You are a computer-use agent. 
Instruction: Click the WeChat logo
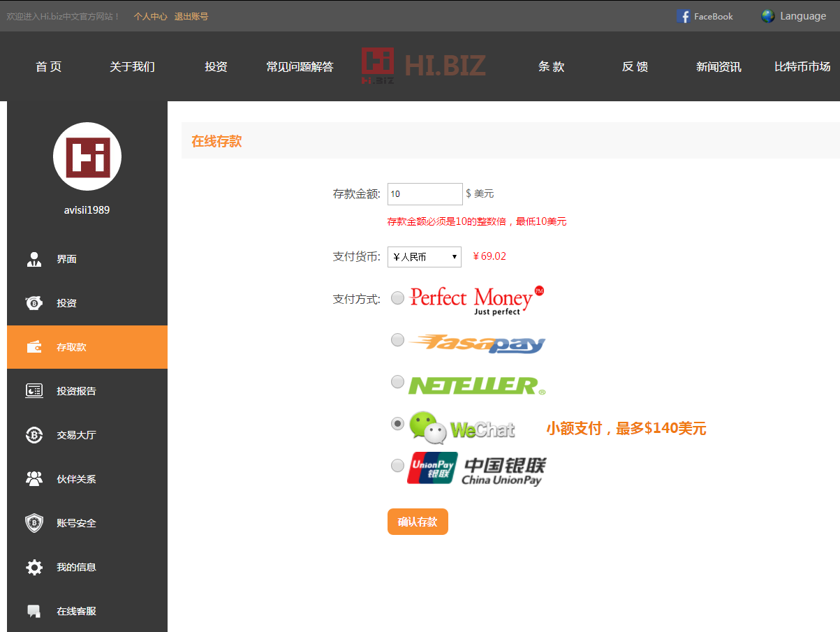(x=462, y=427)
